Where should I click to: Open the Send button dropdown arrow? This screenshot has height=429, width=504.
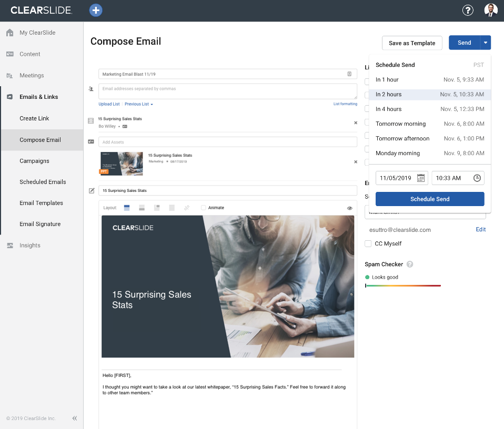tap(485, 43)
